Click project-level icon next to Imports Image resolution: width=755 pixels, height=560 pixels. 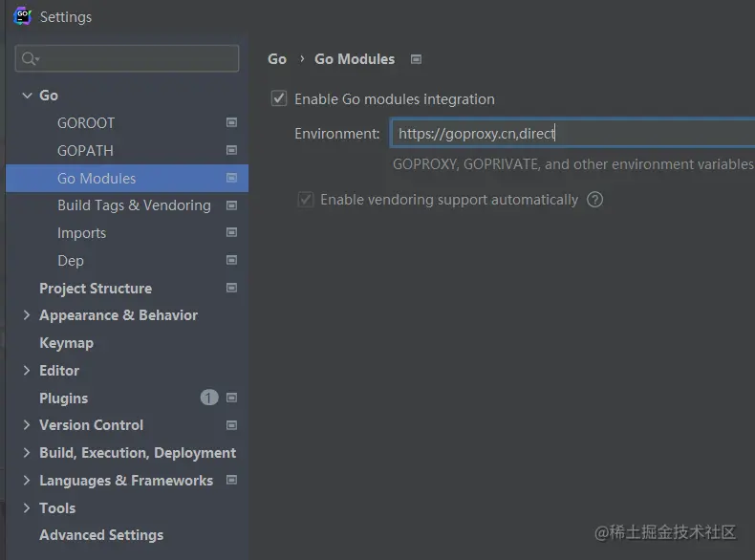point(231,233)
